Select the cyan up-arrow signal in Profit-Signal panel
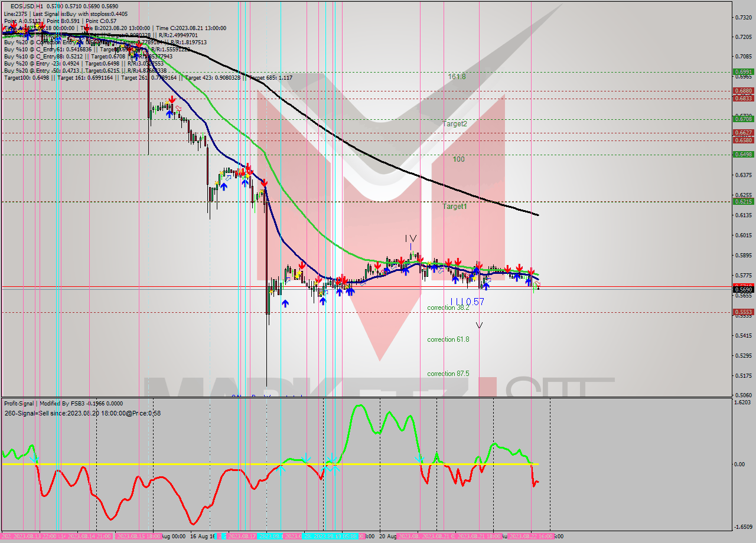This screenshot has height=543, width=756. (x=281, y=466)
